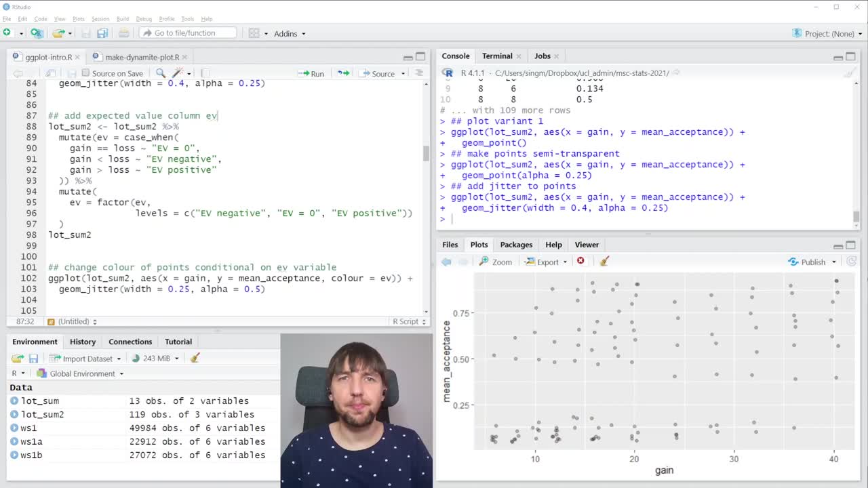Maximize the Console pane
The height and width of the screenshot is (488, 868).
851,56
